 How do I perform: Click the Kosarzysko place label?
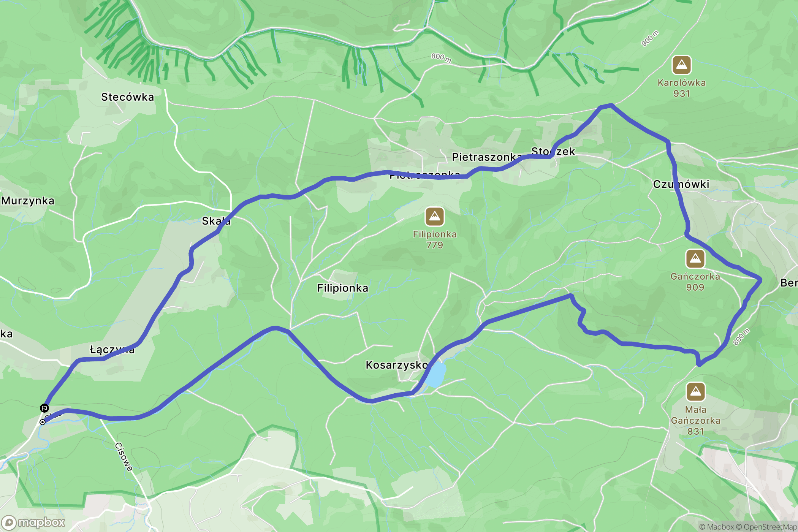point(397,365)
